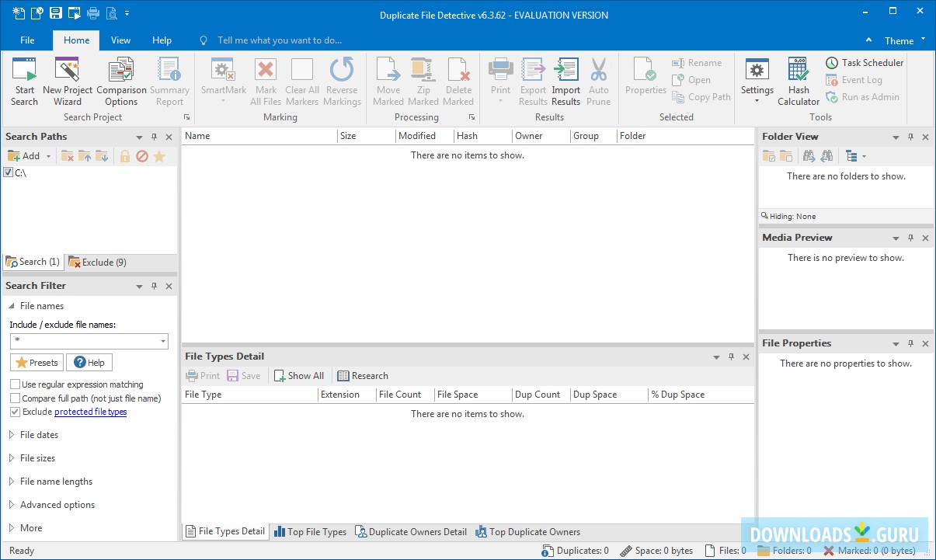The image size is (936, 560).
Task: Open Comparison Options
Action: coord(121,82)
